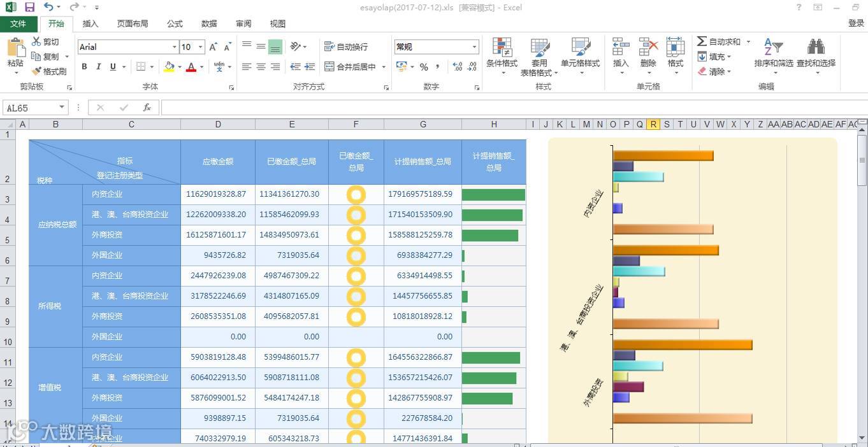Toggle Middle Align in alignment group

[261, 46]
